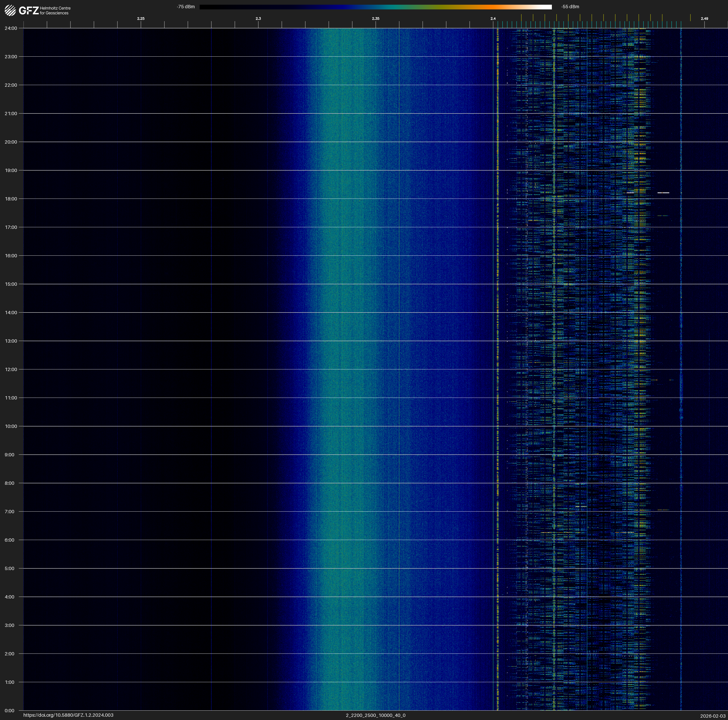Click the 2026-02-03 date label

pyautogui.click(x=713, y=716)
